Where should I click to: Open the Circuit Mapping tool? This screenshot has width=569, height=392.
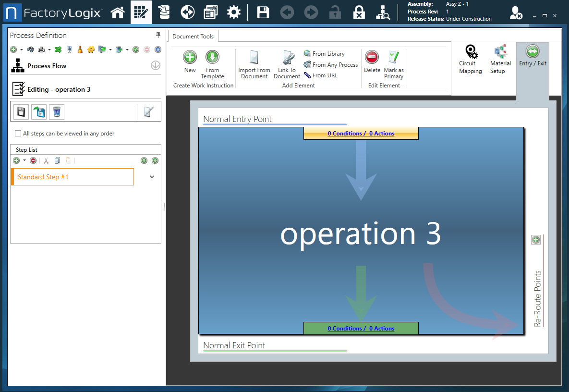click(x=470, y=59)
